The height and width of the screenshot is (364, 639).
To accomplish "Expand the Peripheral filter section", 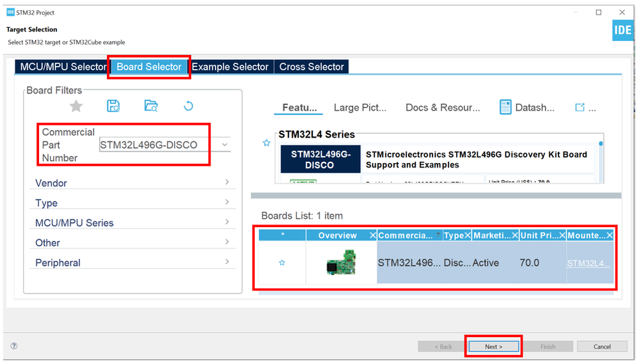I will pyautogui.click(x=226, y=262).
